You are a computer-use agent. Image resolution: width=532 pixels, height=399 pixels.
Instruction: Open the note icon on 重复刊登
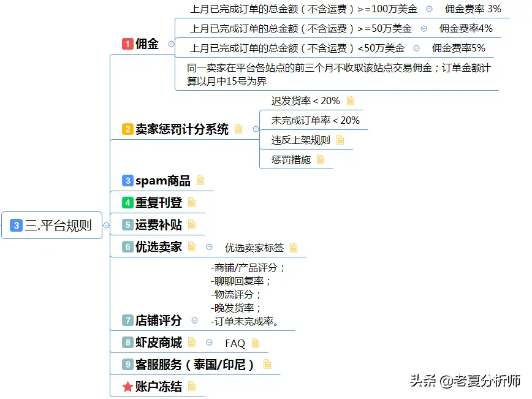click(x=191, y=201)
